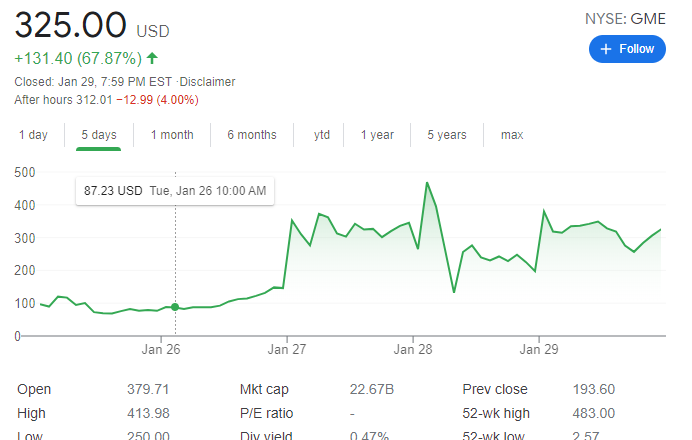Click the green data point on chart

175,307
